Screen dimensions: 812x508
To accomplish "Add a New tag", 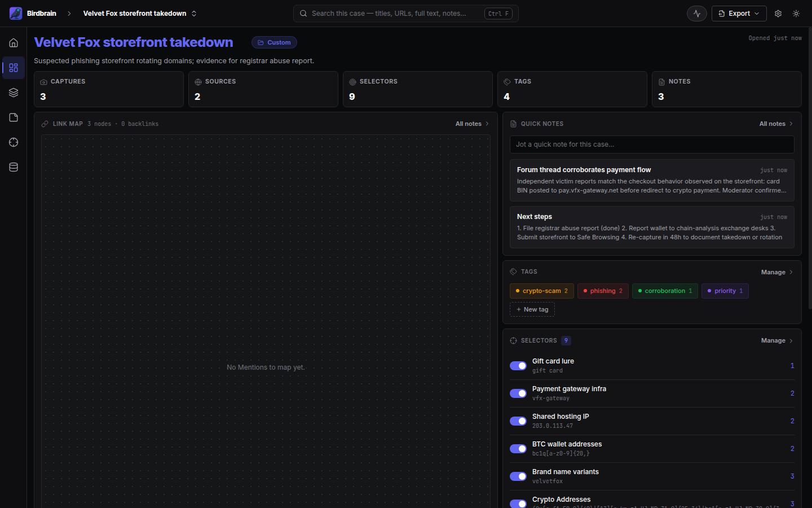I will 532,309.
